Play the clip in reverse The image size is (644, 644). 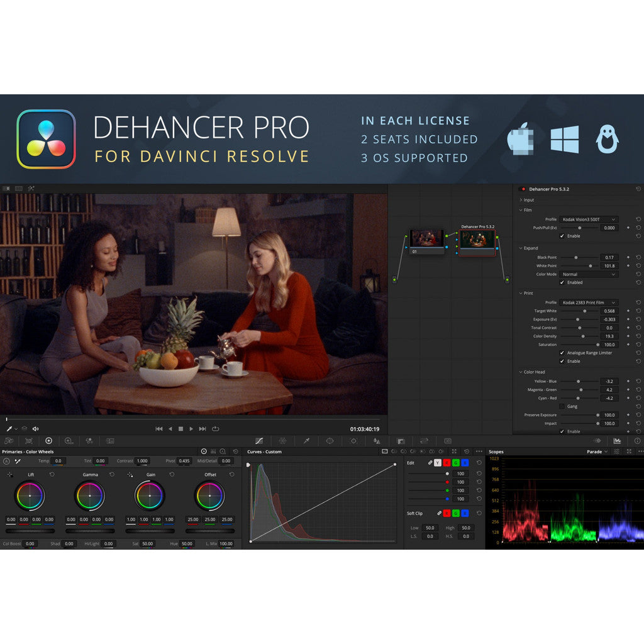[170, 429]
